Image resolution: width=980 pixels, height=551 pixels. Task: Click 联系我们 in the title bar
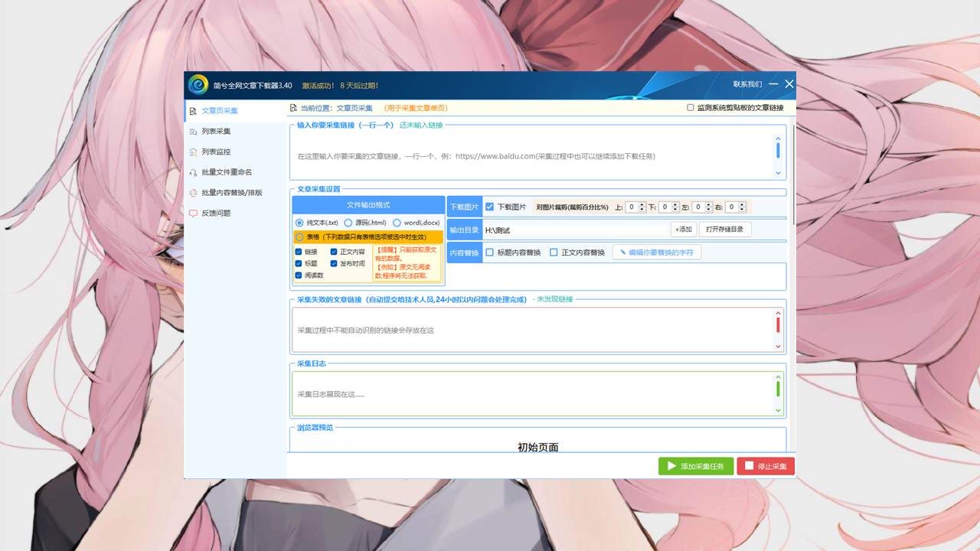pyautogui.click(x=747, y=84)
